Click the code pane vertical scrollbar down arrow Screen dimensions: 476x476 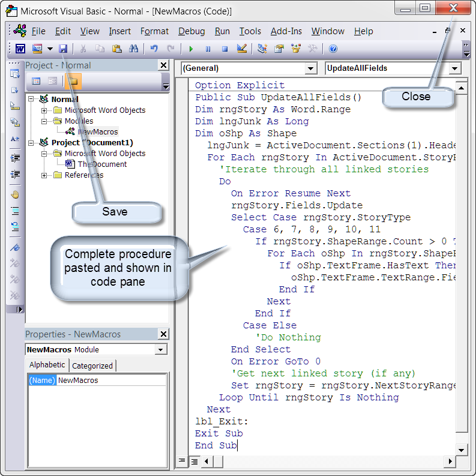(462, 450)
